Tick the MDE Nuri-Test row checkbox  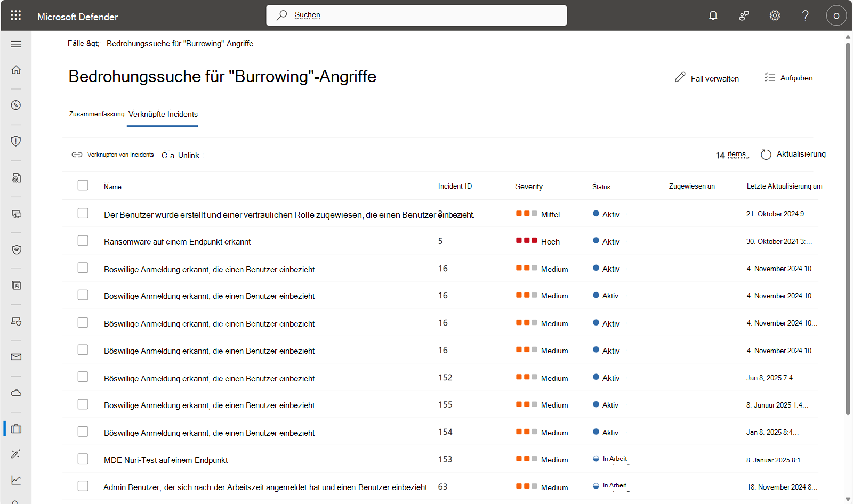coord(83,459)
